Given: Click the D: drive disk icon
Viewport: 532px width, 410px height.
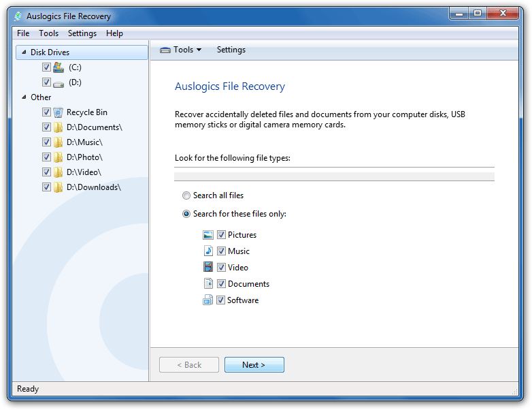Looking at the screenshot, I should click(59, 84).
